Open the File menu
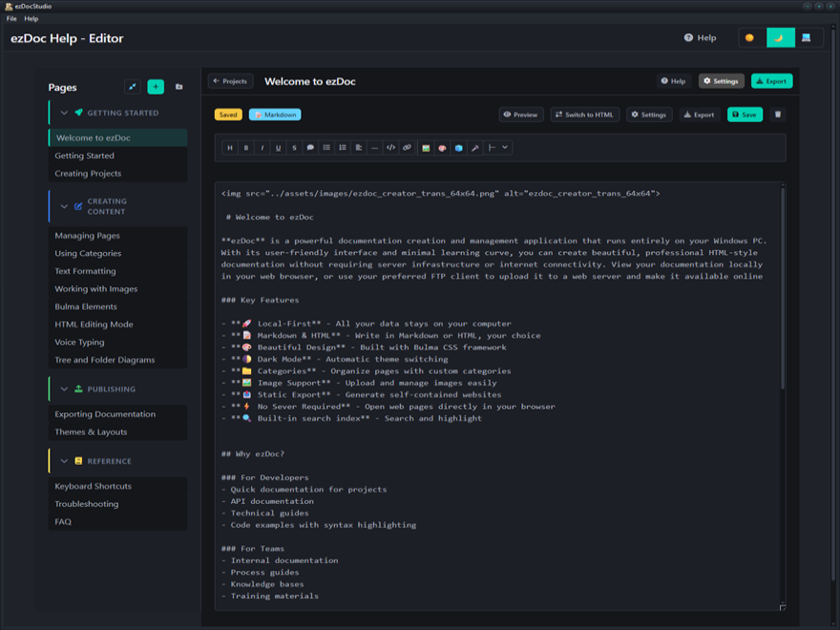 [x=11, y=18]
